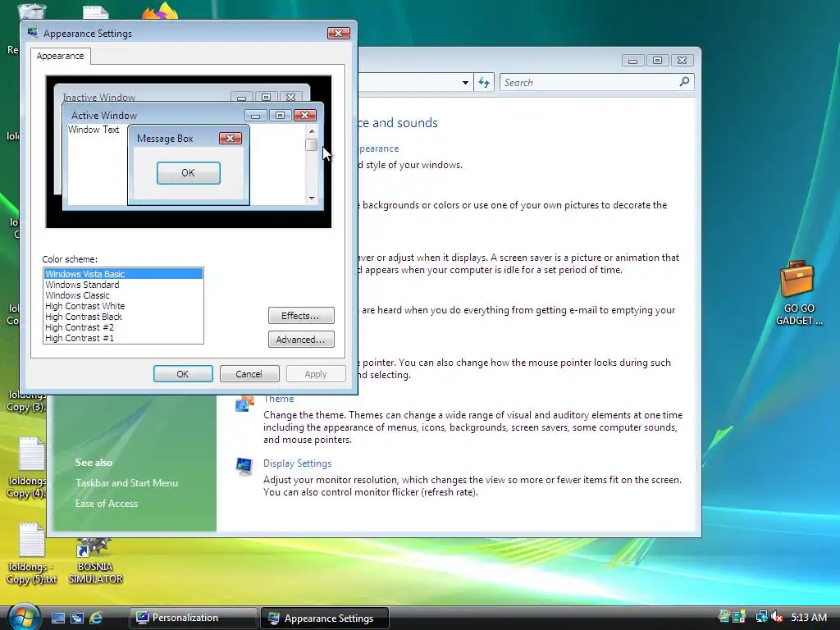
Task: Choose High Contrast #2 scheme
Action: 123,327
